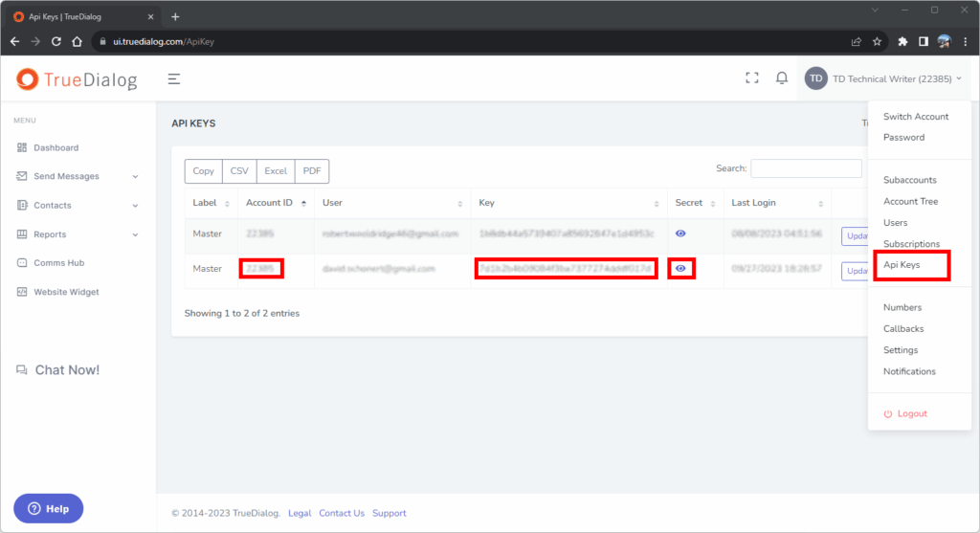This screenshot has height=533, width=980.
Task: Click the Send Messages envelope icon
Action: coord(22,176)
